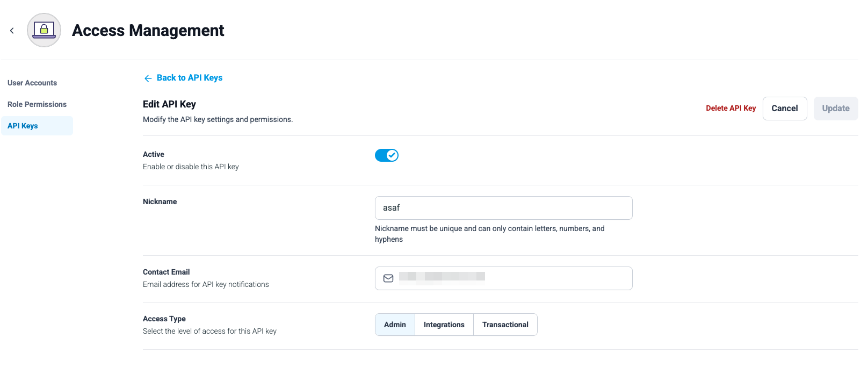Click the Edit API Key heading
The width and height of the screenshot is (868, 367).
169,104
